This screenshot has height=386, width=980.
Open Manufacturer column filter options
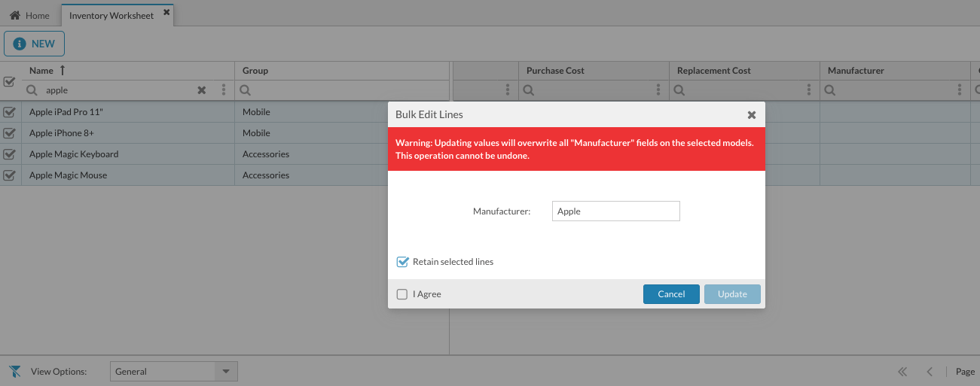pos(960,90)
